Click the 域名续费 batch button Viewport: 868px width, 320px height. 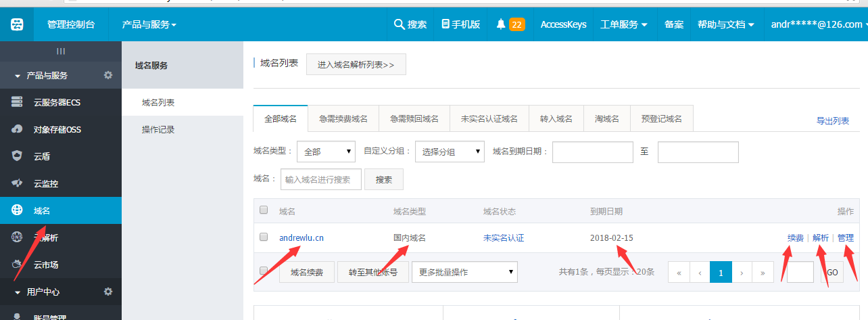[x=307, y=273]
